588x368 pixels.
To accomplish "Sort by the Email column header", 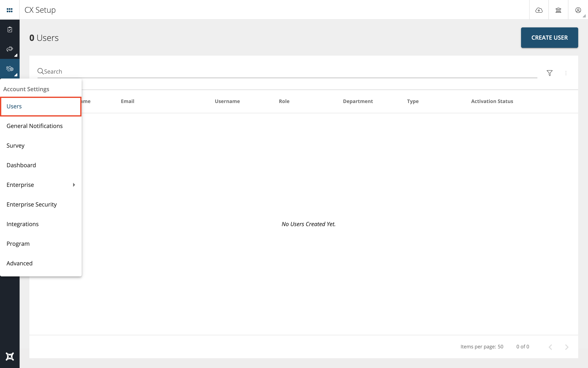I will (x=127, y=101).
